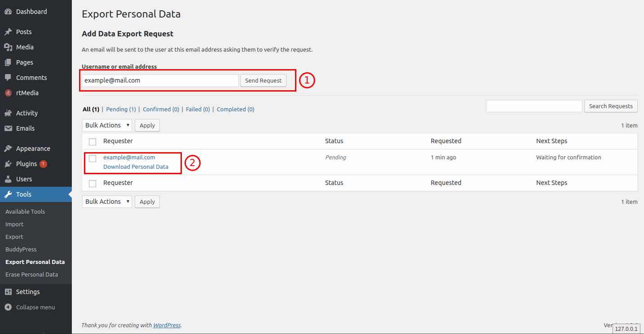Screen dimensions: 644x334
Task: Click the Users icon in sidebar
Action: (x=8, y=179)
